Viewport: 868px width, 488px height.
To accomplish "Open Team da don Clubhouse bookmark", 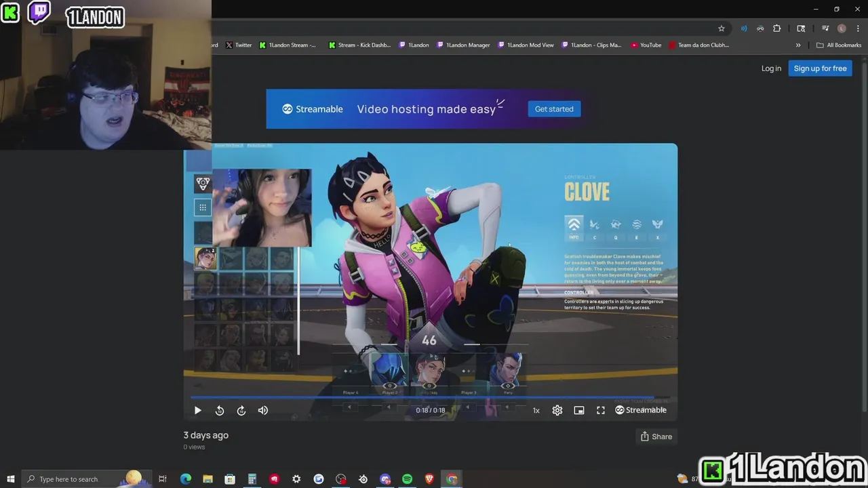I will tap(699, 45).
